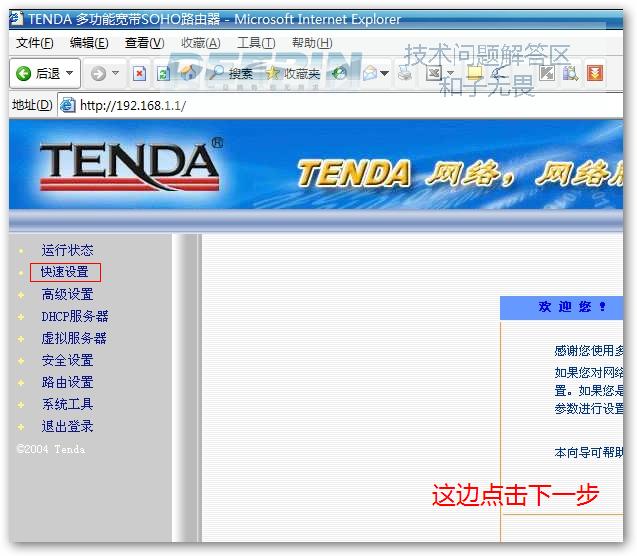Click the grey Forward arrow icon
637x556 pixels.
click(98, 74)
